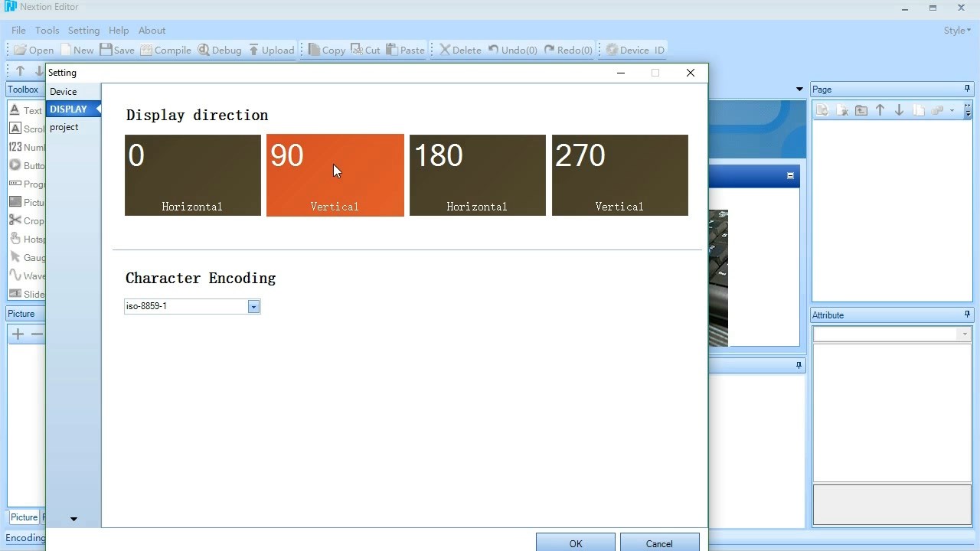Select the Scrolling text component icon
980x551 pixels.
tap(15, 129)
